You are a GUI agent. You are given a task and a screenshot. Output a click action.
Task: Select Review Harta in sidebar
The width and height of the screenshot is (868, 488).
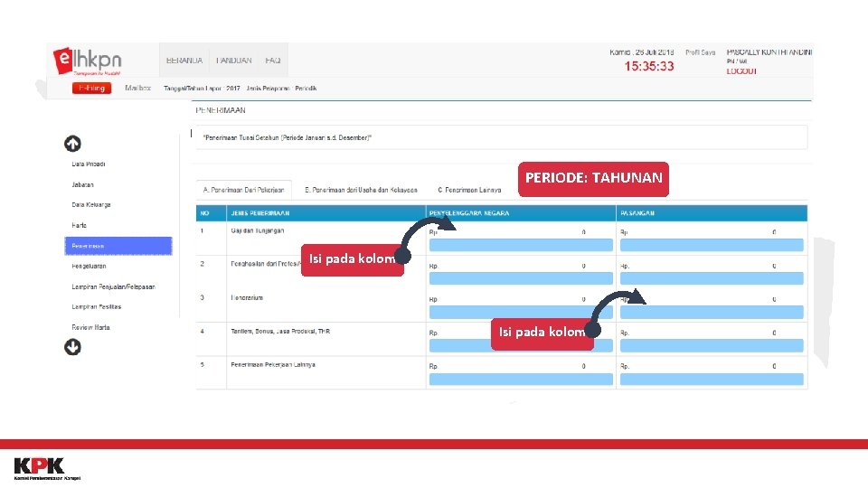[90, 327]
